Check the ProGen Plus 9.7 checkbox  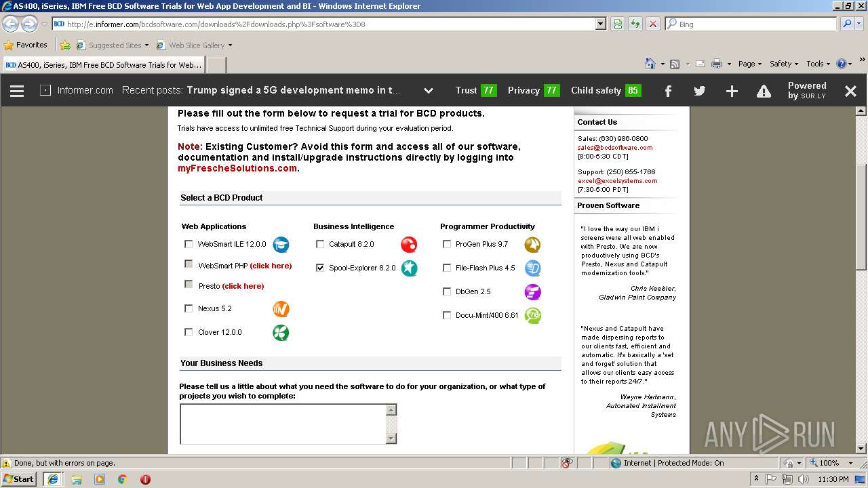tap(447, 244)
